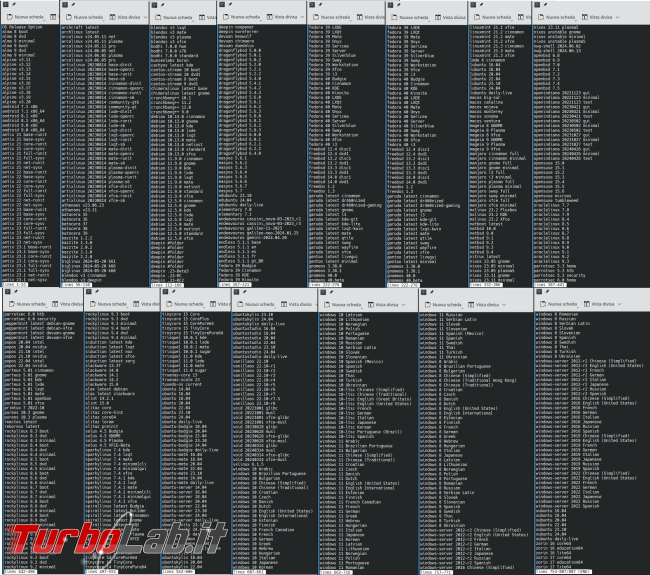Select the 'parrotsec 6.0 htb' line
Screen dimensions: 650x575
23,314
